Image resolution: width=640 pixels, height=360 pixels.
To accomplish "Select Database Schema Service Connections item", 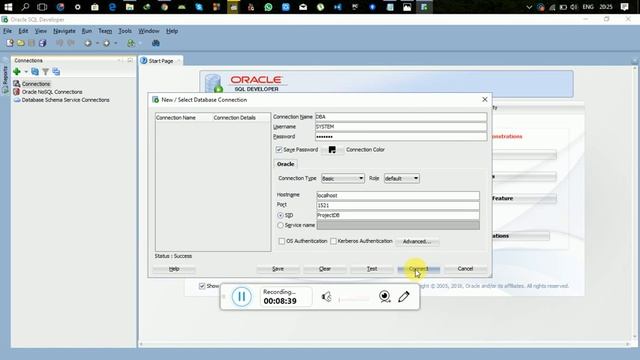I will [65, 100].
